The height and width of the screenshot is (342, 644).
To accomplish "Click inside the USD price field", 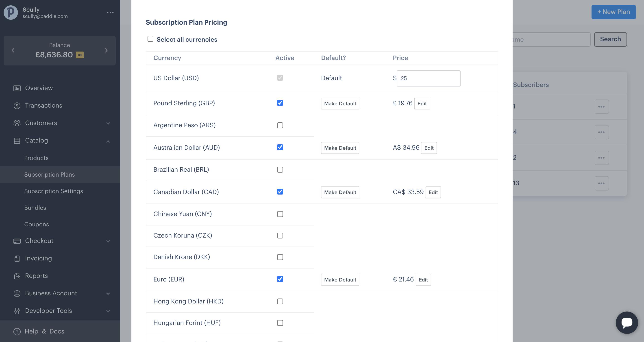I will [x=429, y=78].
